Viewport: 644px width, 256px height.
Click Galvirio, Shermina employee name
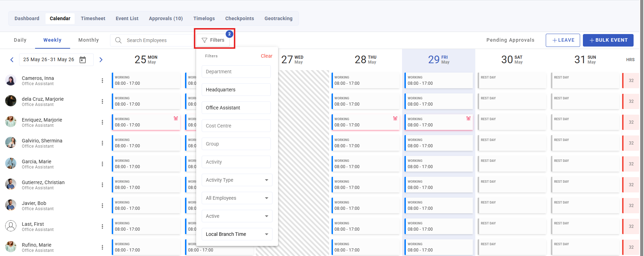coord(42,141)
